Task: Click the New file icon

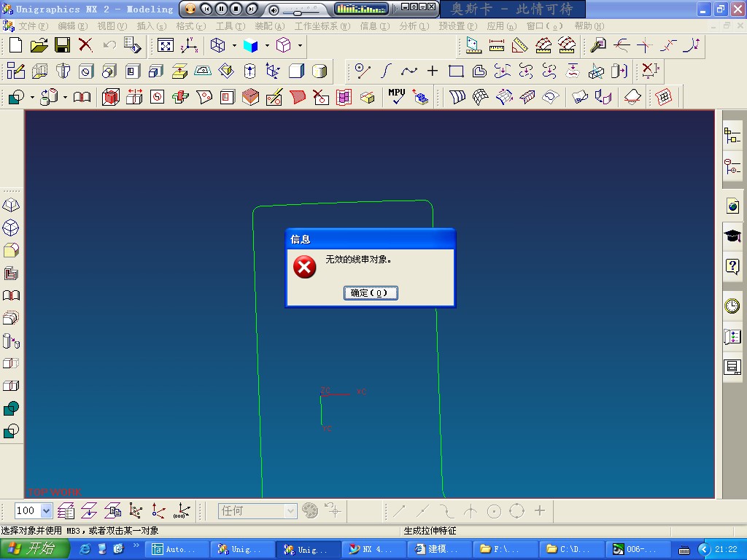Action: point(16,45)
